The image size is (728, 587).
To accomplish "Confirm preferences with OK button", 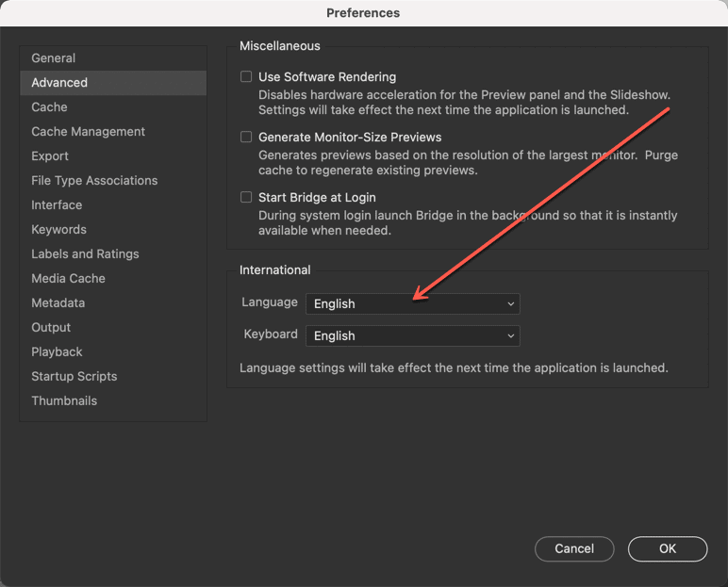I will pos(668,549).
